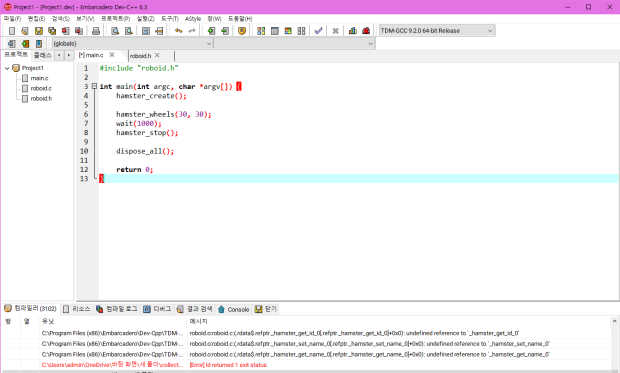
Task: Click the bar chart Profile Analysis icon
Action: coord(353,30)
